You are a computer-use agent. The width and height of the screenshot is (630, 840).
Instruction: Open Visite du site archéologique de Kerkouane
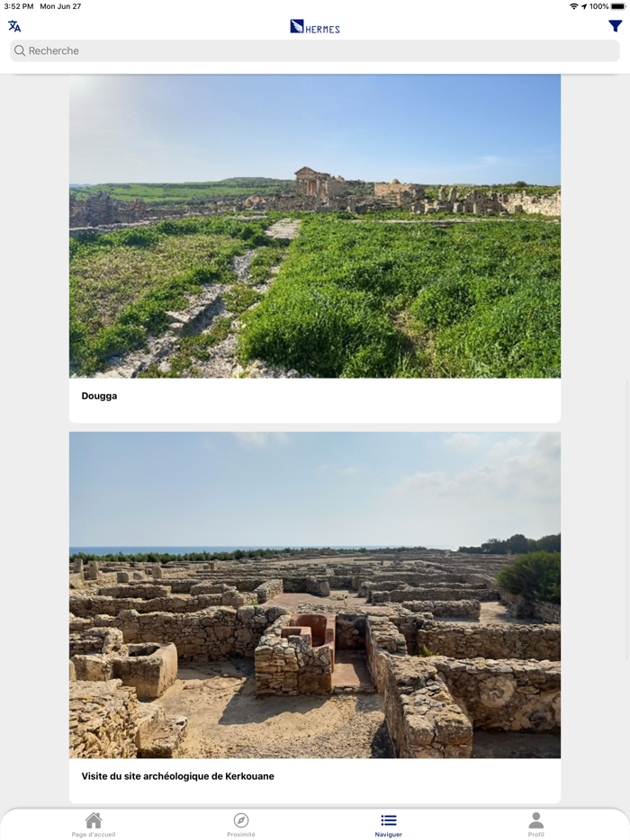[x=177, y=776]
